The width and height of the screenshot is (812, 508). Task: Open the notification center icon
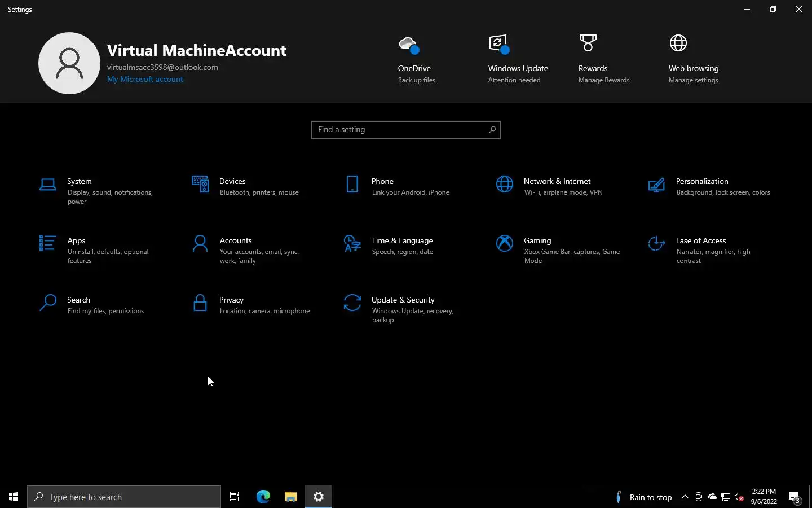pyautogui.click(x=795, y=497)
